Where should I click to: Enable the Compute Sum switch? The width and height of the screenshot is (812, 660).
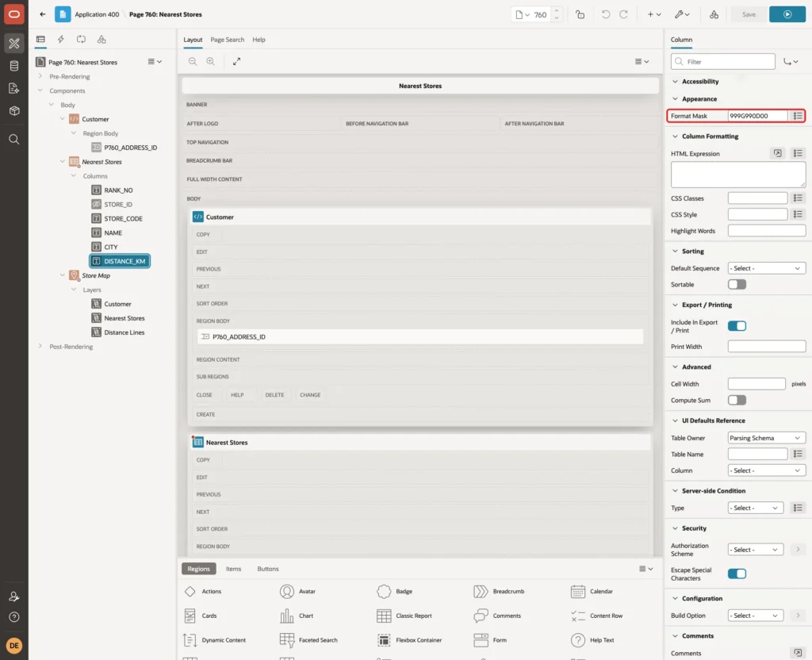click(737, 400)
